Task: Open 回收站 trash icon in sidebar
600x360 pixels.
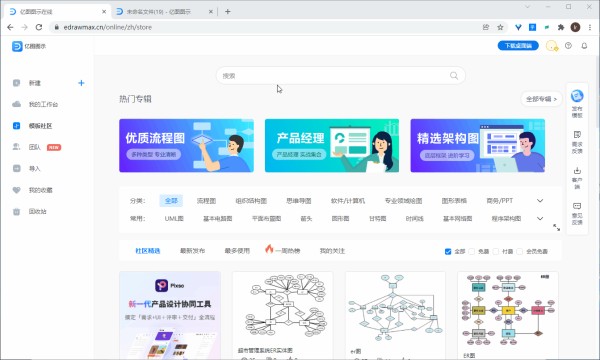Action: [x=16, y=212]
